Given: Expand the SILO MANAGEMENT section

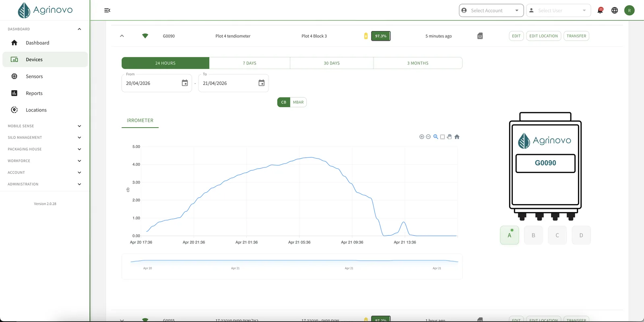Looking at the screenshot, I should pyautogui.click(x=45, y=138).
